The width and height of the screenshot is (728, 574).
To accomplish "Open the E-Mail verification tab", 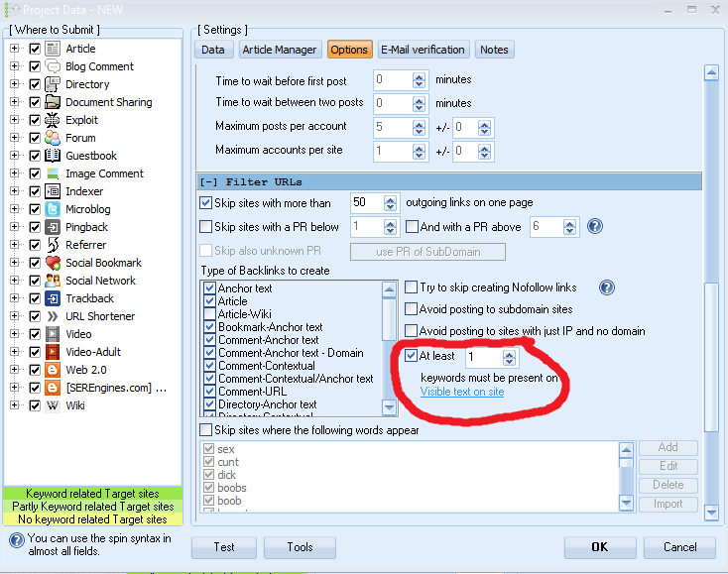I will click(x=423, y=50).
